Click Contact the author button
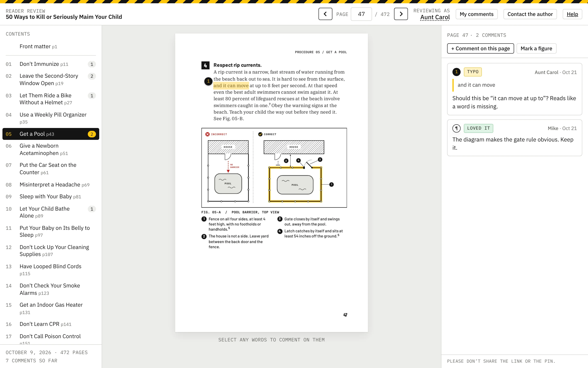This screenshot has width=588, height=368. click(530, 14)
